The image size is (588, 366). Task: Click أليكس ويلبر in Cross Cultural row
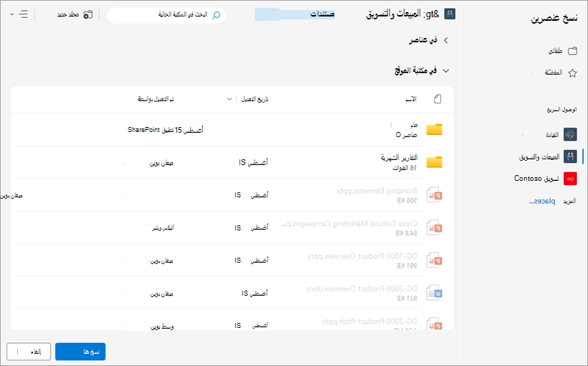[163, 228]
